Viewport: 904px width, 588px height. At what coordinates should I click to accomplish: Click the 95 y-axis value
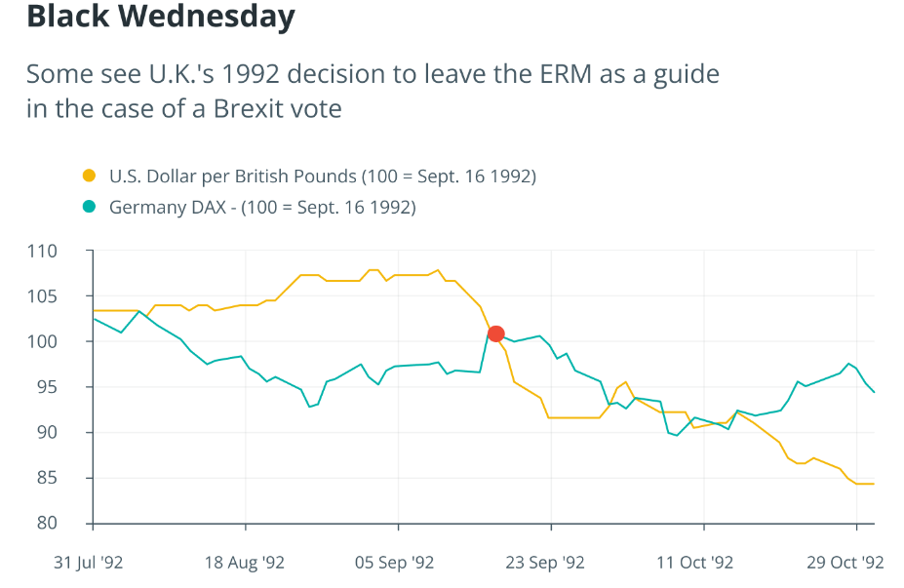73,387
